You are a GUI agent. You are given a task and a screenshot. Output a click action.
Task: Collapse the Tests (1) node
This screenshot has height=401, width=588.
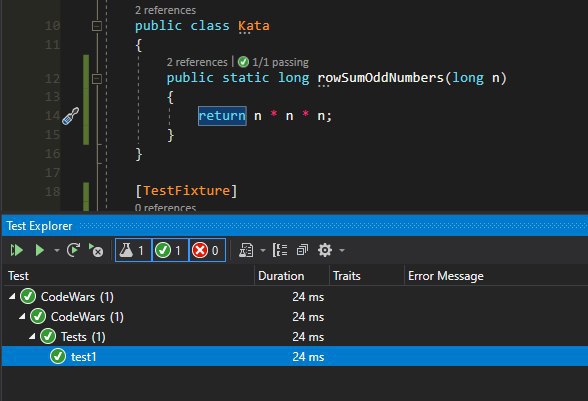pyautogui.click(x=33, y=336)
